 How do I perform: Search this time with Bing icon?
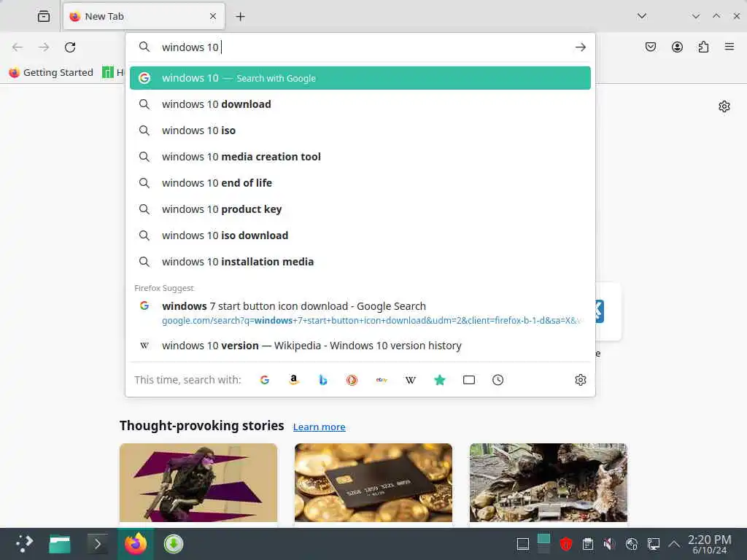coord(323,380)
